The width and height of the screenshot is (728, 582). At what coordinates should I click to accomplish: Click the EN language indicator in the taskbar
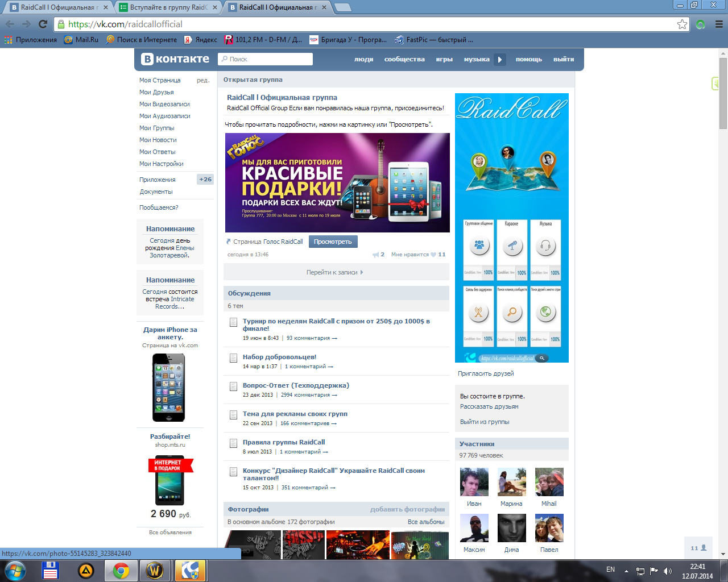(610, 569)
